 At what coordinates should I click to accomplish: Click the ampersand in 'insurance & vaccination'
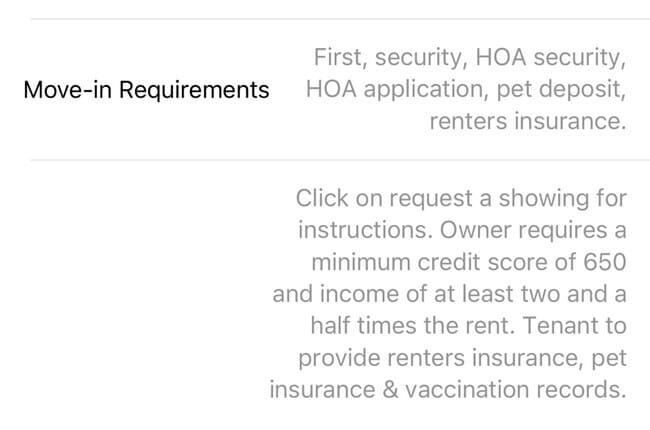[390, 390]
